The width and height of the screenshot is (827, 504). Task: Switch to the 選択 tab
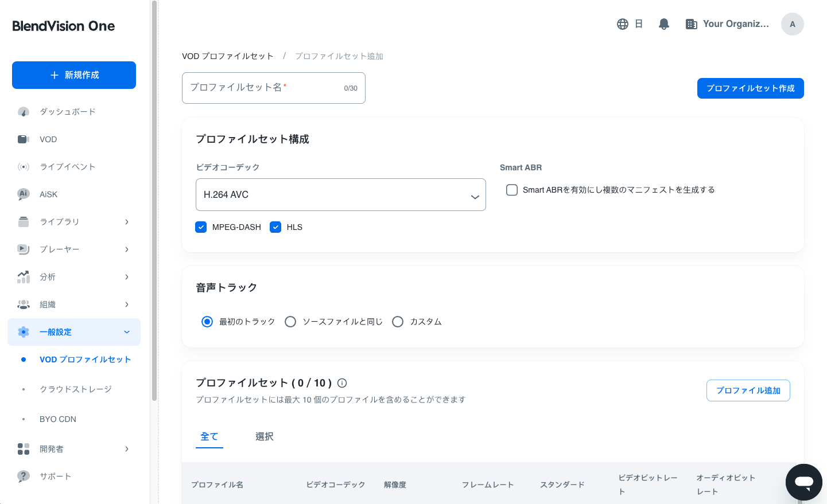pos(264,437)
